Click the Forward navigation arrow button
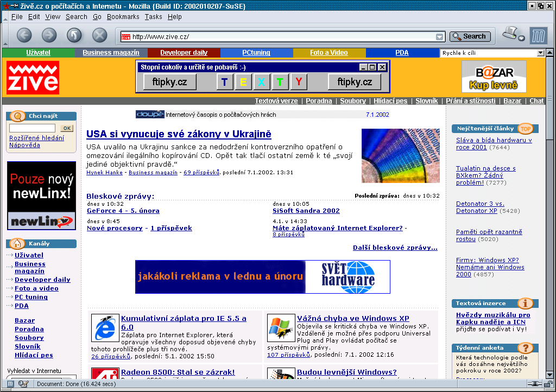 [49, 36]
